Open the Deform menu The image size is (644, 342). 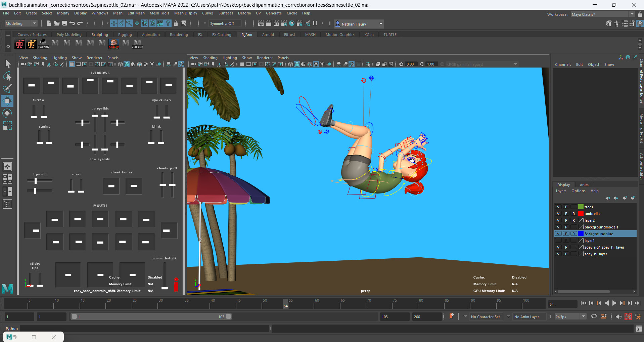(x=244, y=13)
